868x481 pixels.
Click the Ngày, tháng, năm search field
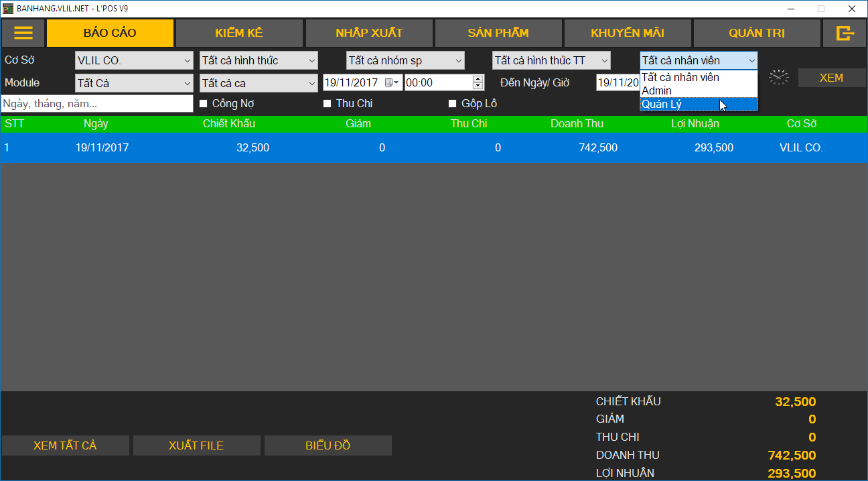pos(97,104)
